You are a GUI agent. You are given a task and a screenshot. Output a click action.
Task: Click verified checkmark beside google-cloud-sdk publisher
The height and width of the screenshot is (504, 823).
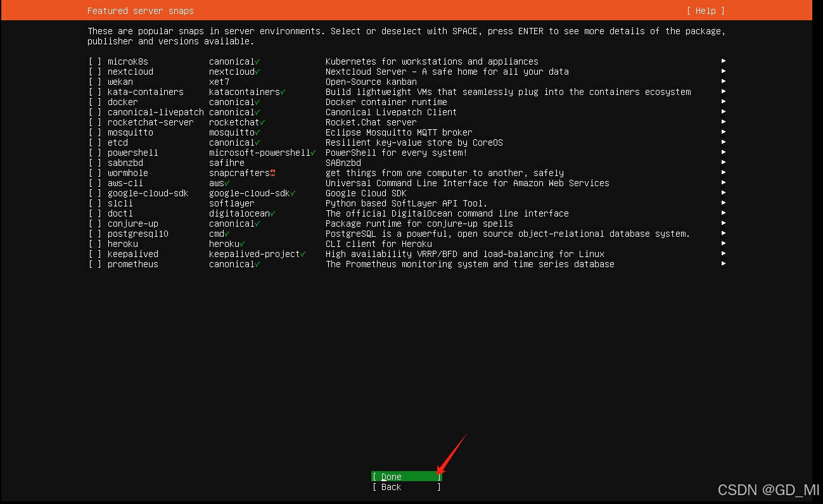pos(293,193)
